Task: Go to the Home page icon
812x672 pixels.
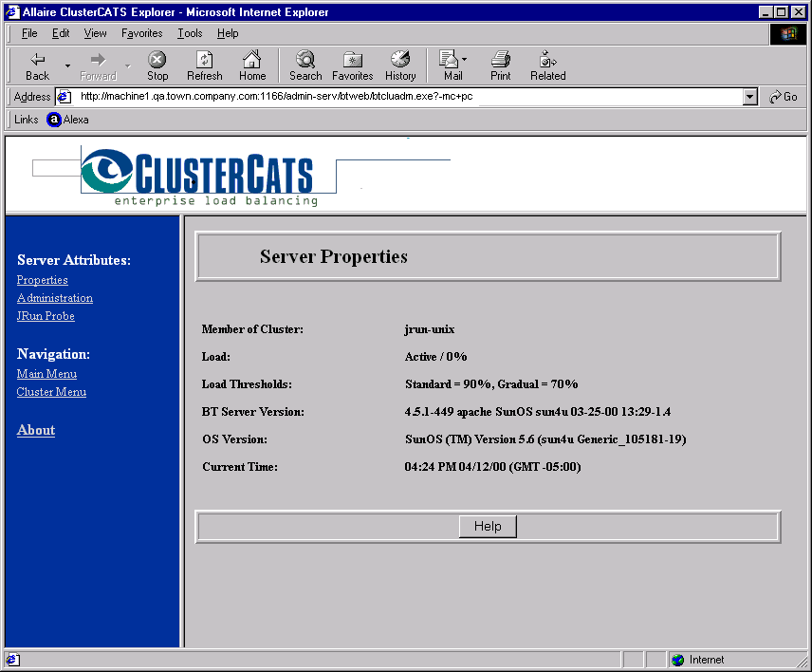Action: click(x=252, y=60)
